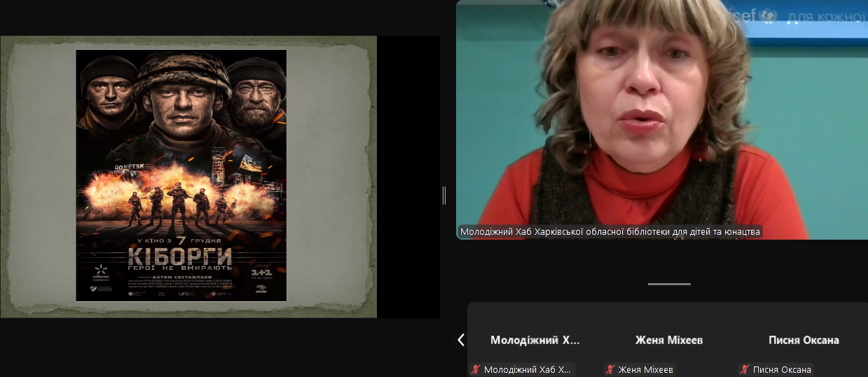This screenshot has width=868, height=377.
Task: Select the Молодіжний Х... participant tile
Action: 535,340
